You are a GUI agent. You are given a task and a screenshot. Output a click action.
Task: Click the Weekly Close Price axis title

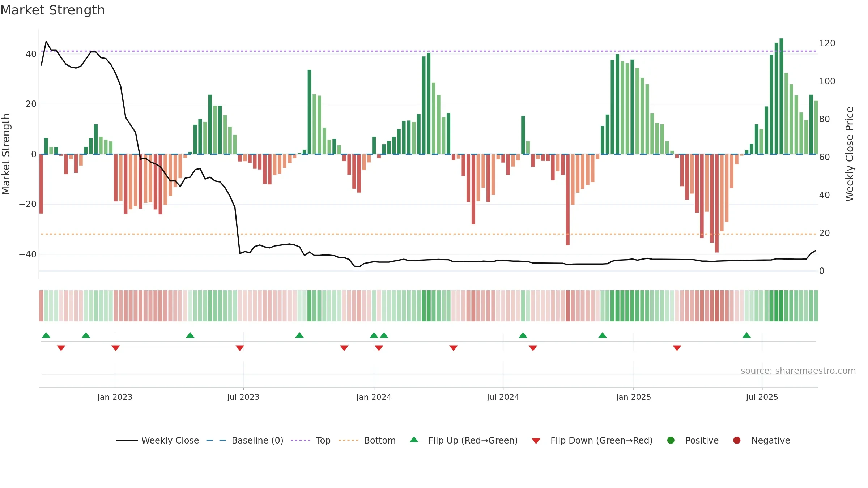point(850,154)
